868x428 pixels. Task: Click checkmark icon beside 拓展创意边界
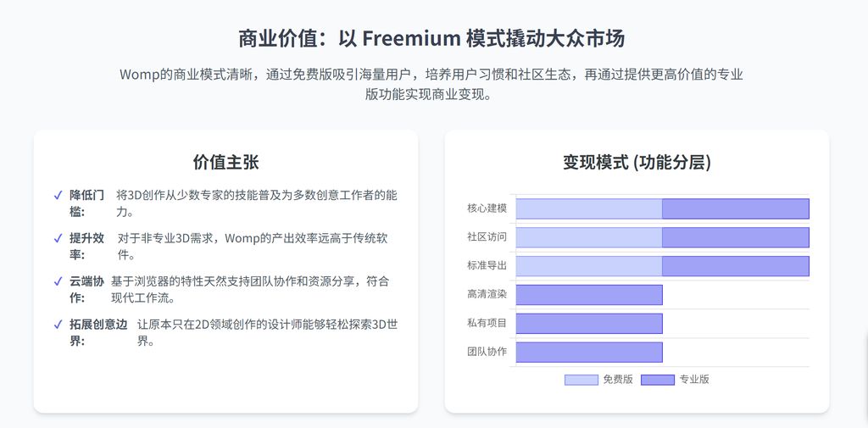point(58,325)
